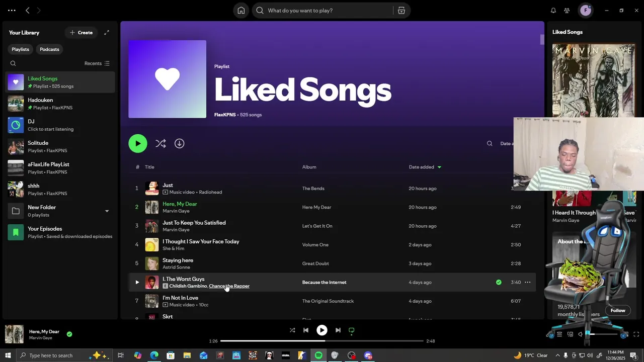Click the Spotify Home icon
Image resolution: width=644 pixels, height=362 pixels.
241,11
